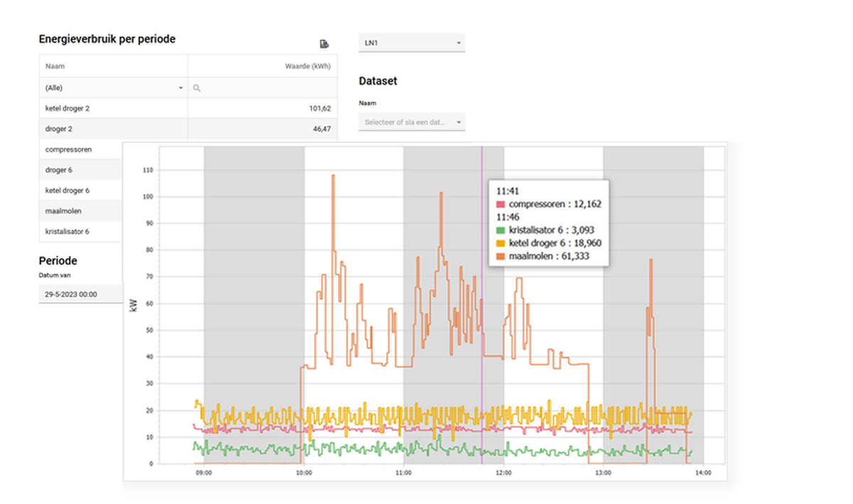Screen dimensions: 853x504
Task: Click the 'compressoren : 12,162' tooltip entry
Action: pos(548,204)
